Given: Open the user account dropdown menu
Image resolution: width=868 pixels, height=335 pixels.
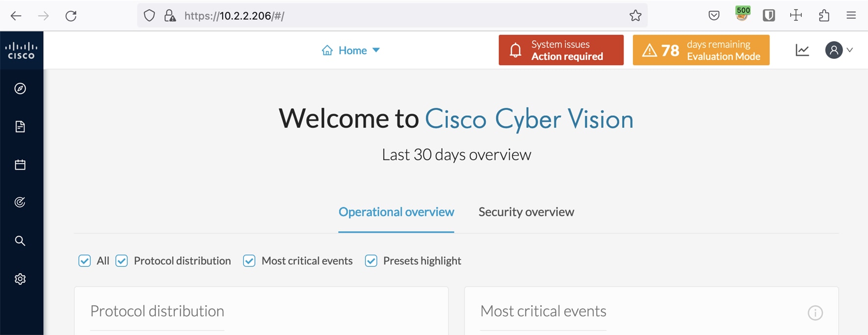Looking at the screenshot, I should click(839, 50).
